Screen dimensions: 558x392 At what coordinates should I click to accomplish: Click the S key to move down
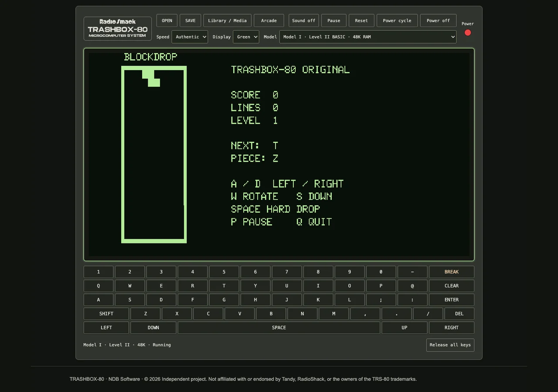[x=130, y=300]
